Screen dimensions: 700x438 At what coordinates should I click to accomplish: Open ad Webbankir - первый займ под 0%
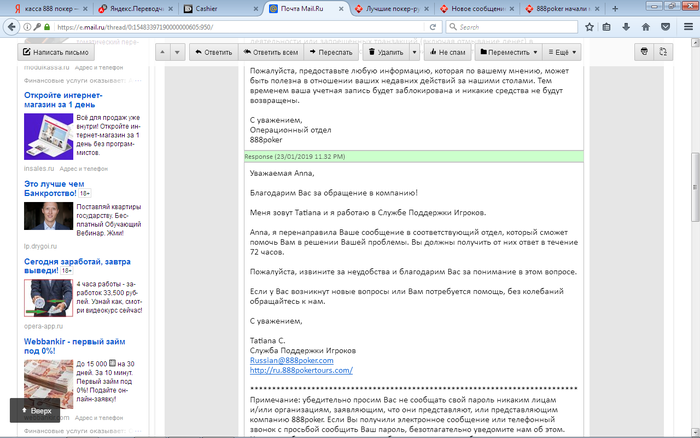coord(75,346)
